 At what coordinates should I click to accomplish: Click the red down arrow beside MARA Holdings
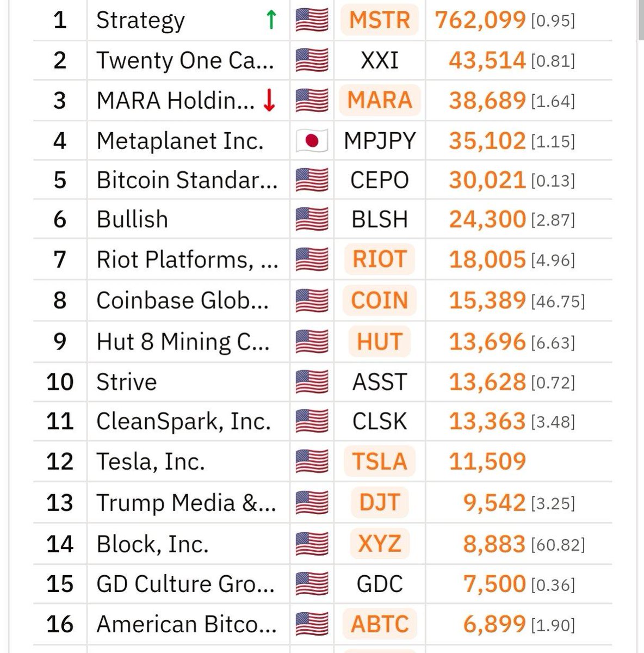coord(269,101)
